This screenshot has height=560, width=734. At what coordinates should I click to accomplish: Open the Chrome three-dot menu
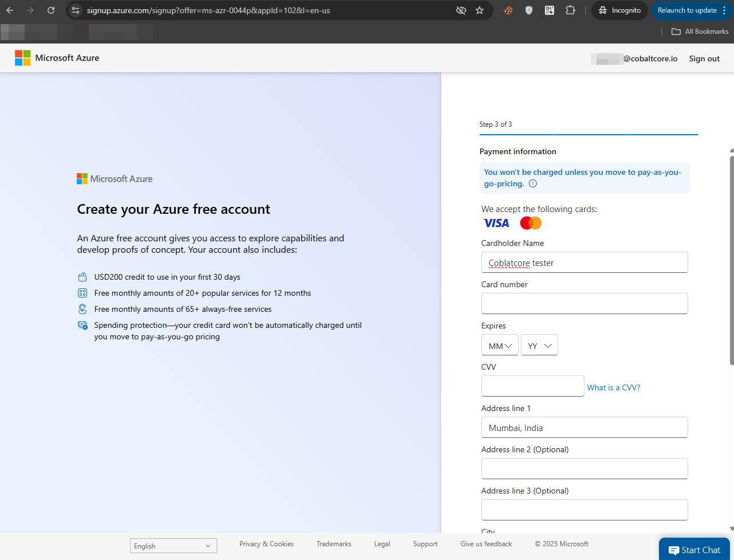[724, 10]
